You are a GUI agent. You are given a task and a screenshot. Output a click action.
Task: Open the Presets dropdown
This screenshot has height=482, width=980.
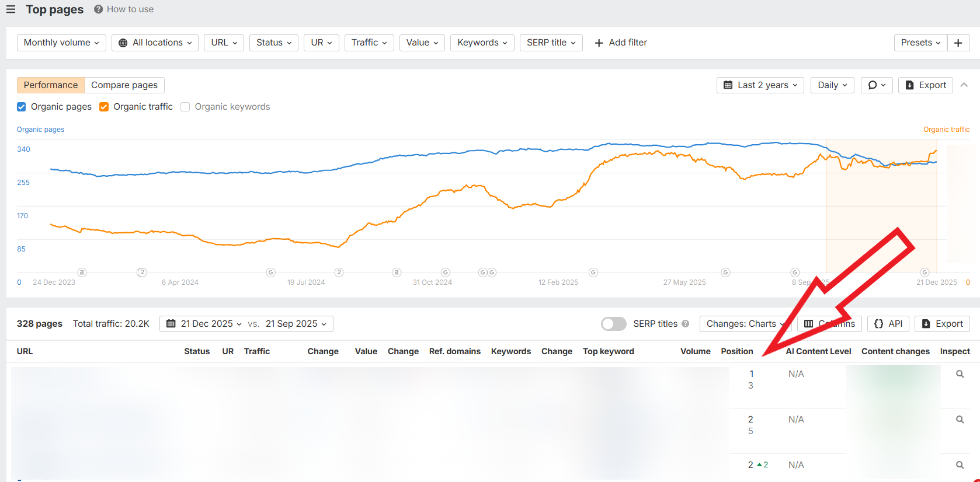[920, 43]
